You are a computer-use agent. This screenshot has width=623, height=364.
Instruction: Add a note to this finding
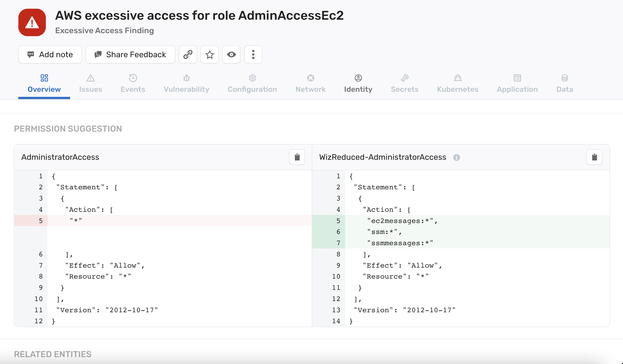tap(50, 54)
